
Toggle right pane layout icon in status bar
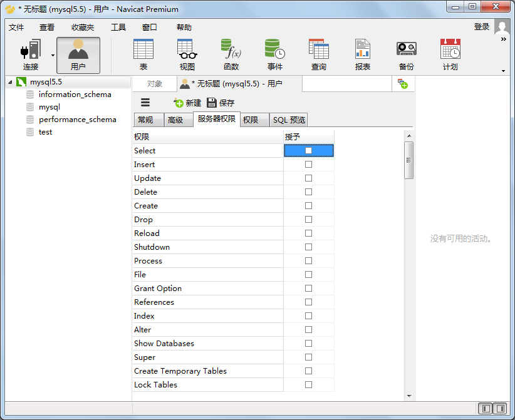tap(500, 409)
